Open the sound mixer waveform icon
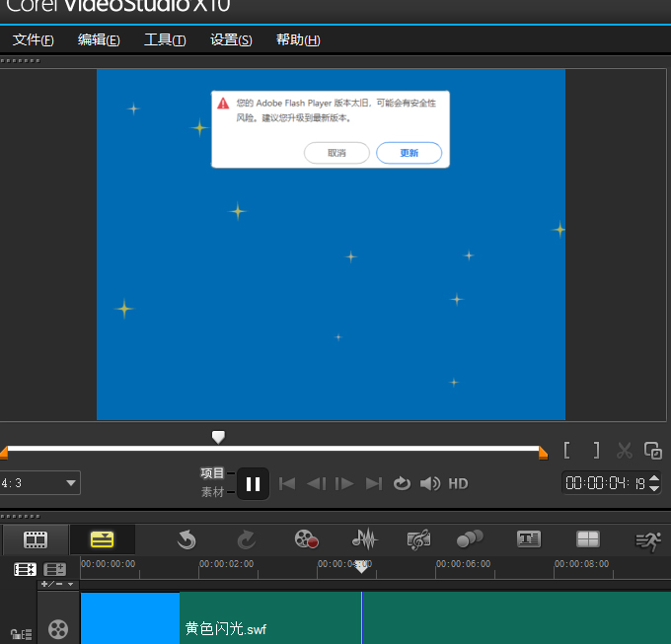Image resolution: width=671 pixels, height=644 pixels. (x=364, y=538)
